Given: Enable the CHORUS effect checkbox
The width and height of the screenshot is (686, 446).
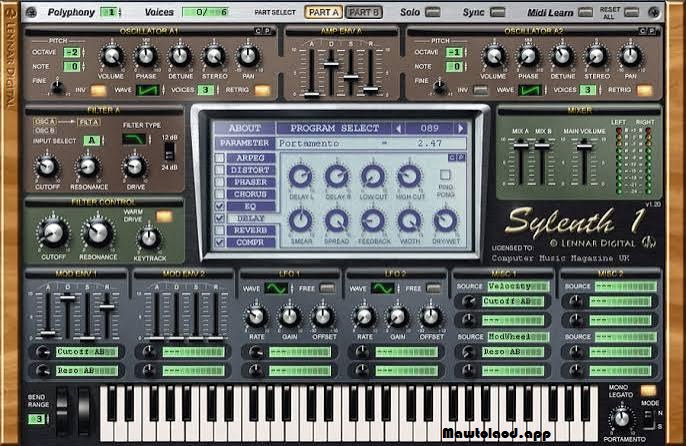Looking at the screenshot, I should (220, 194).
